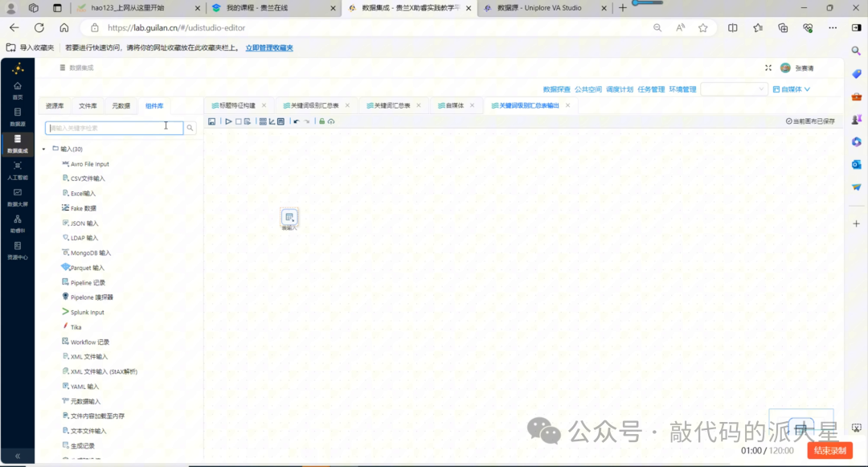
Task: Click the green lock icon
Action: click(x=321, y=121)
